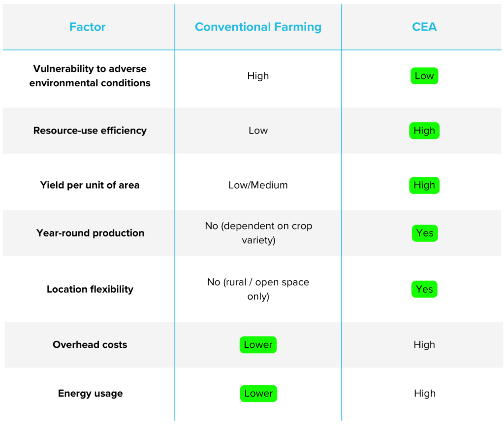Viewport: 504px width, 437px height.
Task: Select the green "Lower" badge for overhead costs
Action: click(258, 345)
